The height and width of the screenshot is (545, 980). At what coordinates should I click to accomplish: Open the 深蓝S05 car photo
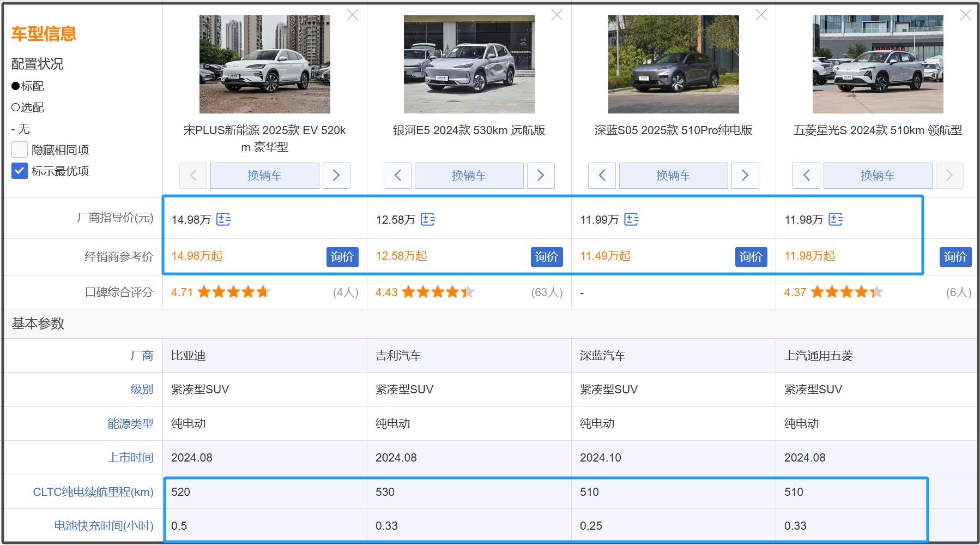point(674,64)
